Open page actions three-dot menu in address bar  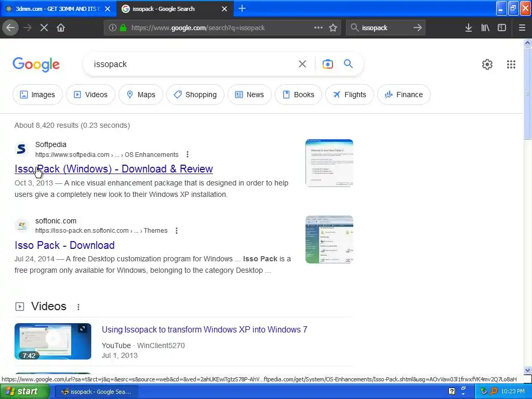318,28
